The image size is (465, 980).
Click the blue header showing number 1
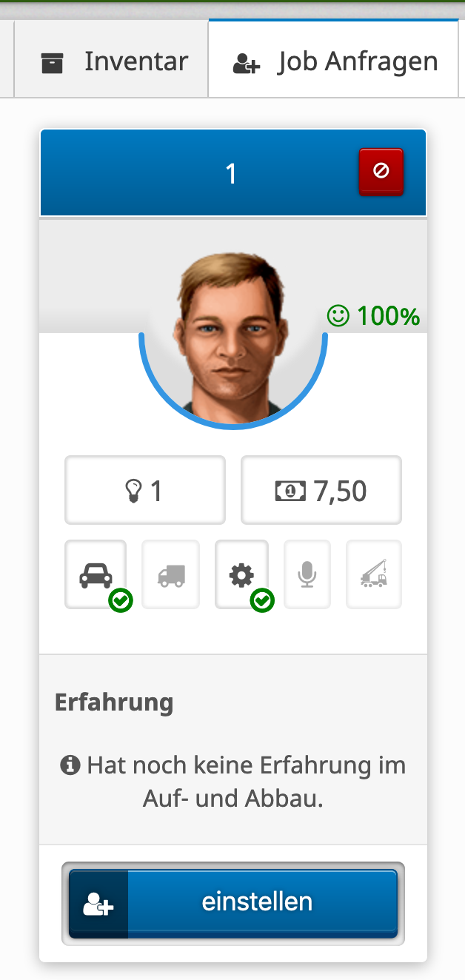(233, 173)
